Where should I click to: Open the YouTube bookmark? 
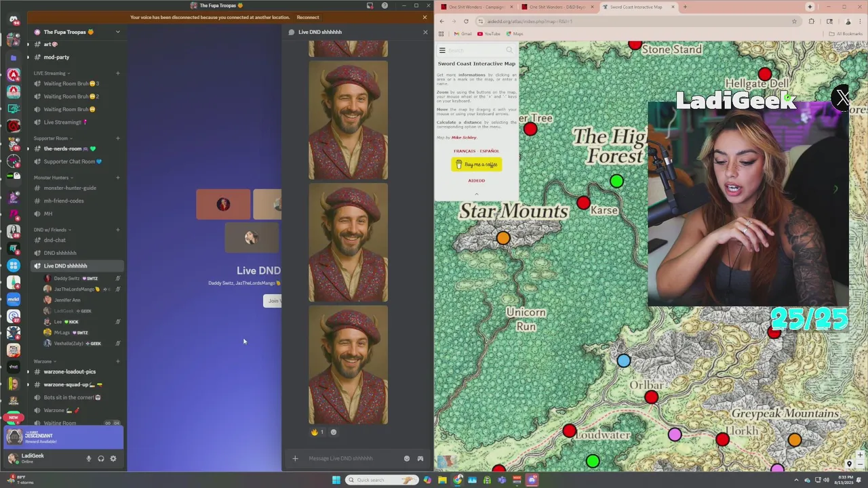(x=489, y=34)
